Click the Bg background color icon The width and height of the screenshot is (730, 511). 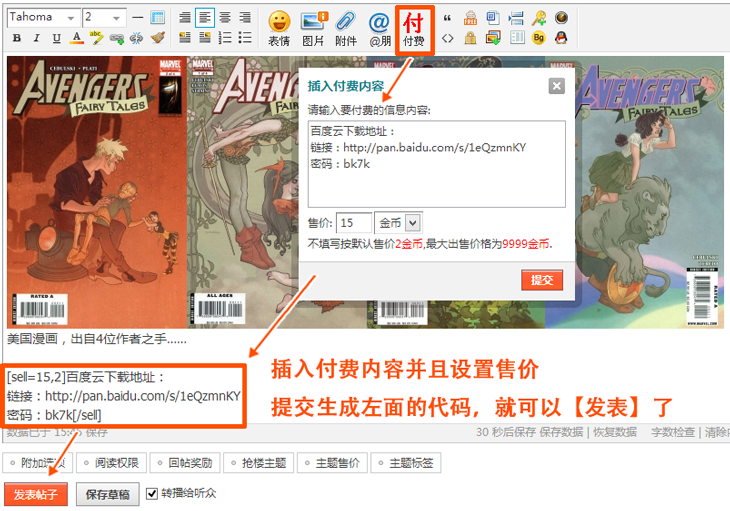tap(539, 38)
